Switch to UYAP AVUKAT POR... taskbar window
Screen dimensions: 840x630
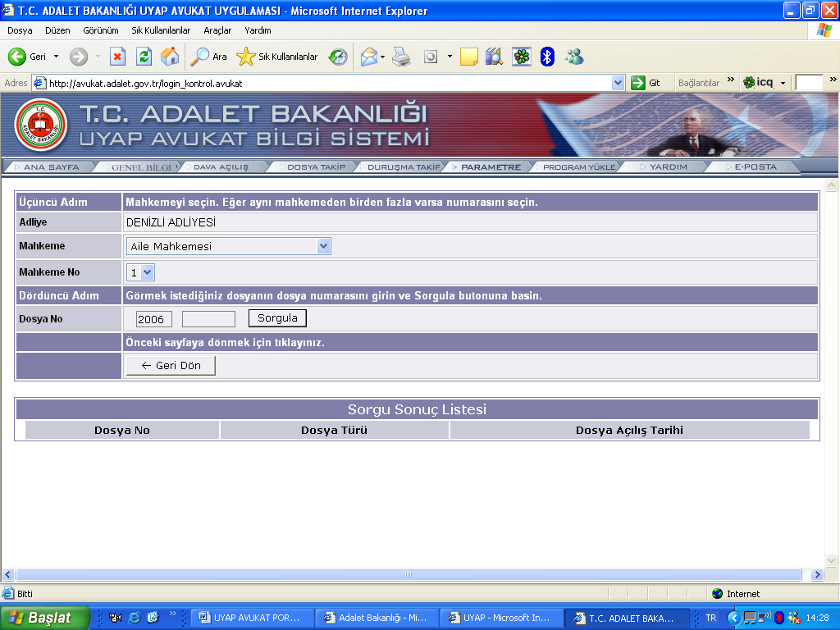251,618
